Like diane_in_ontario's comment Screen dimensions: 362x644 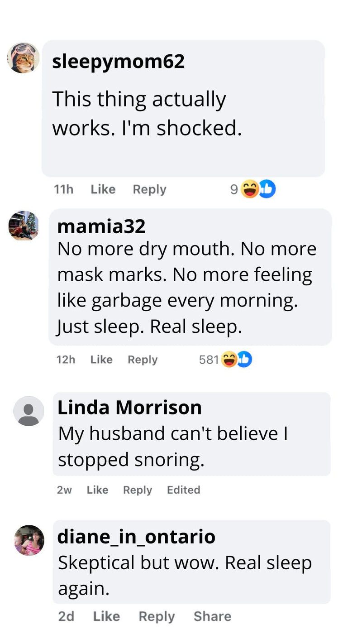(106, 616)
